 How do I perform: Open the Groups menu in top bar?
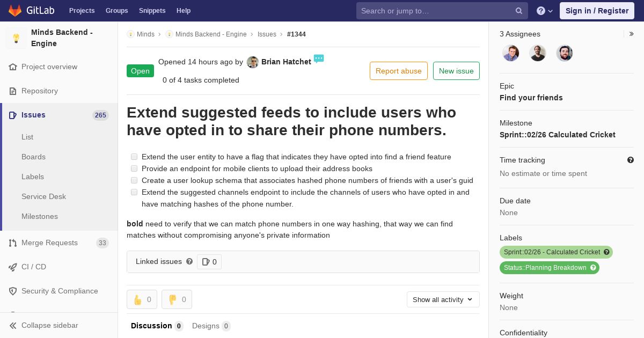click(x=116, y=11)
